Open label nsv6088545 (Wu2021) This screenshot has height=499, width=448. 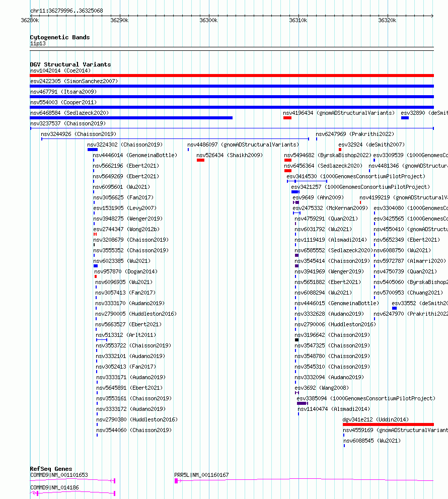tap(372, 441)
